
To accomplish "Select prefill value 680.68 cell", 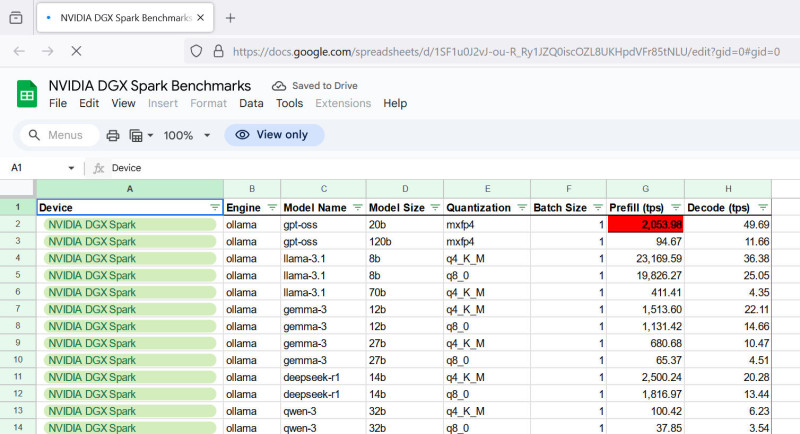I will click(645, 343).
